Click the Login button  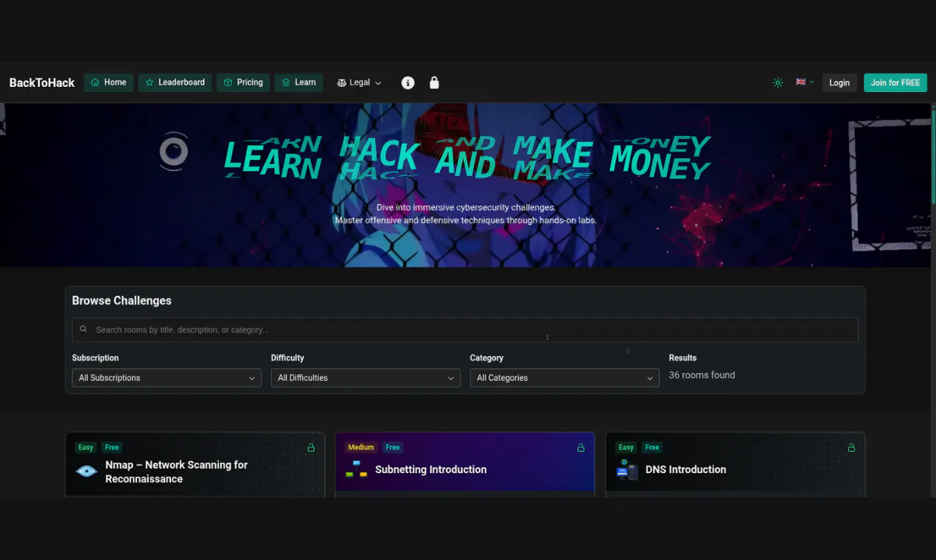(839, 83)
